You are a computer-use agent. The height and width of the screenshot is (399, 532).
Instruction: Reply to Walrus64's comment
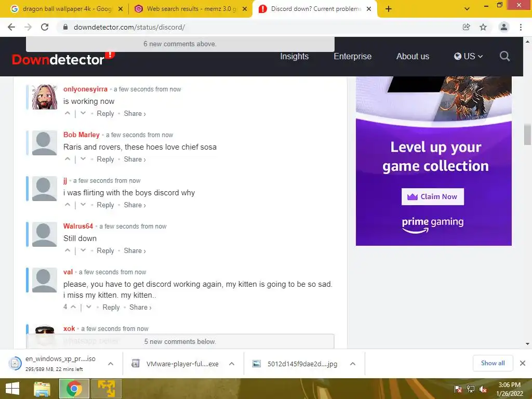click(105, 251)
